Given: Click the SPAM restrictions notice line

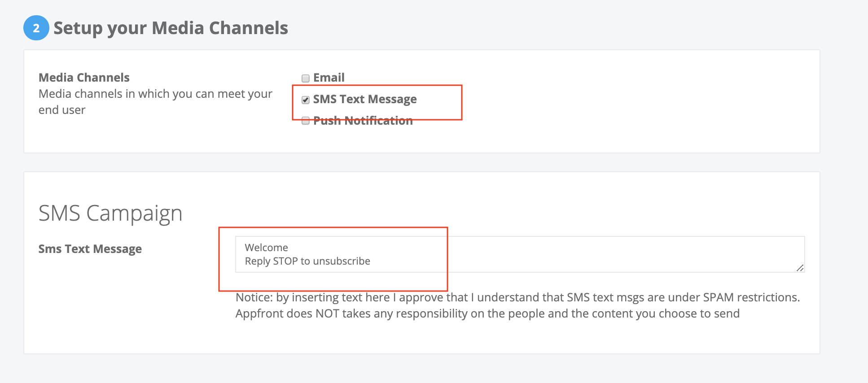Looking at the screenshot, I should [517, 297].
